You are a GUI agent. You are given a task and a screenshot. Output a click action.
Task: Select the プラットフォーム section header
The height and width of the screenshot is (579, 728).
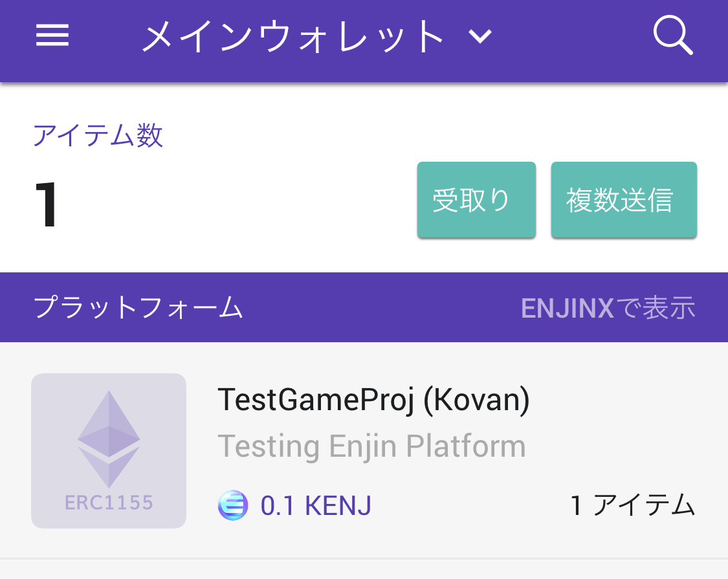pos(138,308)
